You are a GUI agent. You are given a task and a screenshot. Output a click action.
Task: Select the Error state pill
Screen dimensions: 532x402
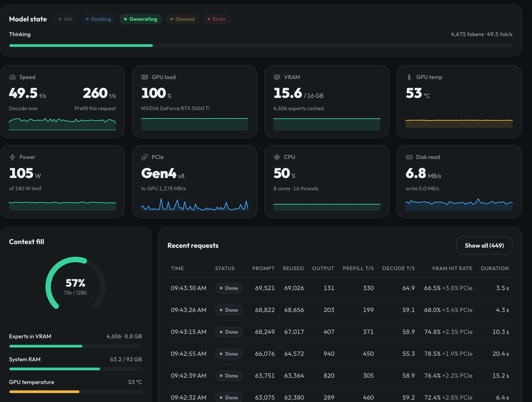pyautogui.click(x=217, y=19)
